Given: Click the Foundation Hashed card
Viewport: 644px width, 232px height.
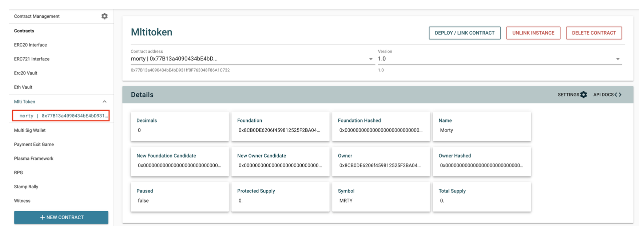Looking at the screenshot, I should [381, 126].
